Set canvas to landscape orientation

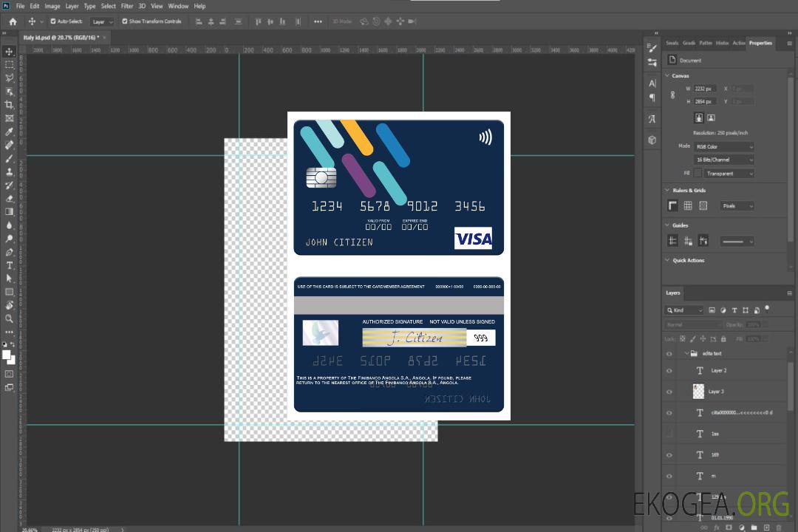(711, 117)
